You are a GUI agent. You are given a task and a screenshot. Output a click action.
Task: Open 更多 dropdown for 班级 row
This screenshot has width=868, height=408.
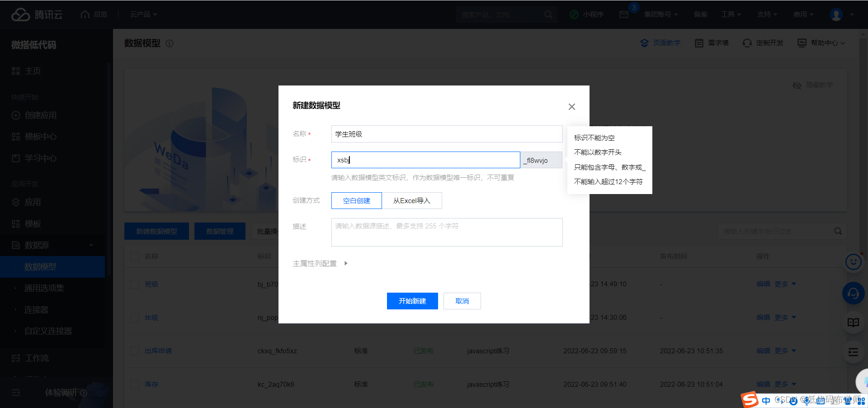(785, 284)
